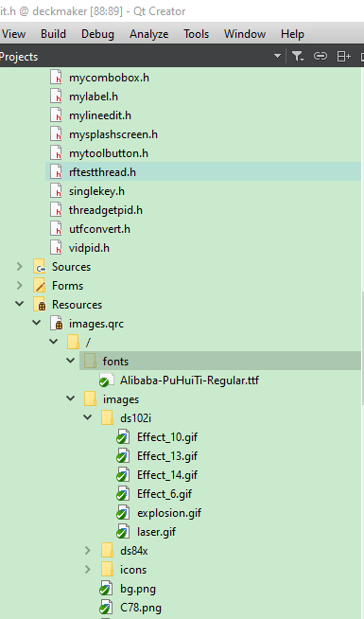Click the Alibaba-PuHuiTi-Regular.ttf file icon
This screenshot has height=619, width=364.
click(106, 380)
